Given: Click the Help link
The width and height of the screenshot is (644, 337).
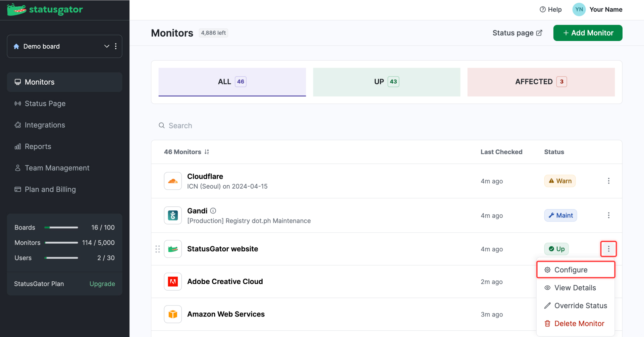Looking at the screenshot, I should click(x=550, y=9).
